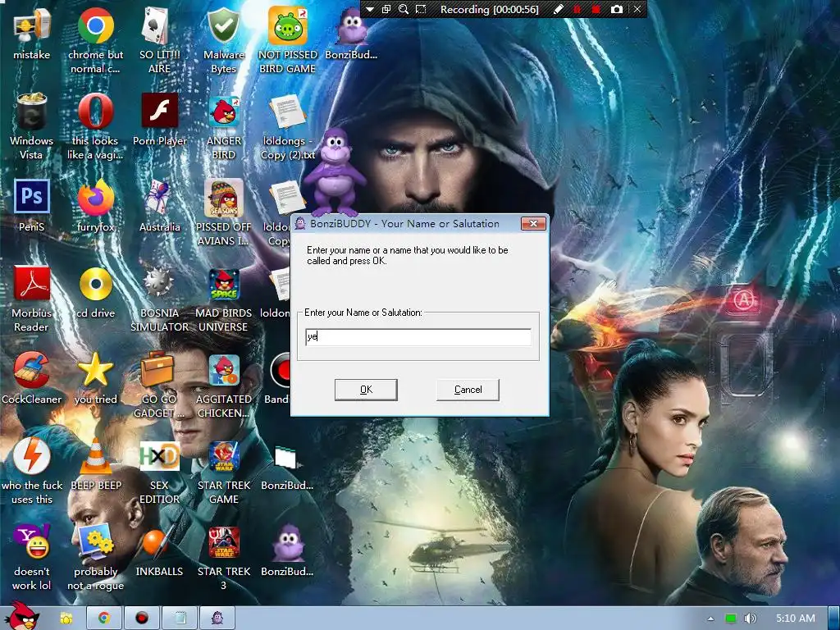840x630 pixels.
Task: Open the Malware Bytes desktop icon
Action: tap(223, 41)
